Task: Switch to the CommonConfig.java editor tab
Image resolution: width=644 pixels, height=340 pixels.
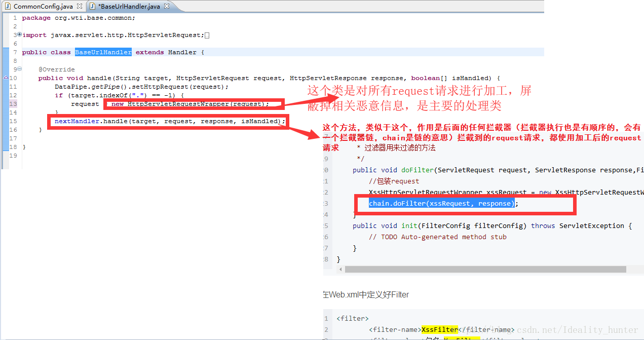Action: coord(43,7)
